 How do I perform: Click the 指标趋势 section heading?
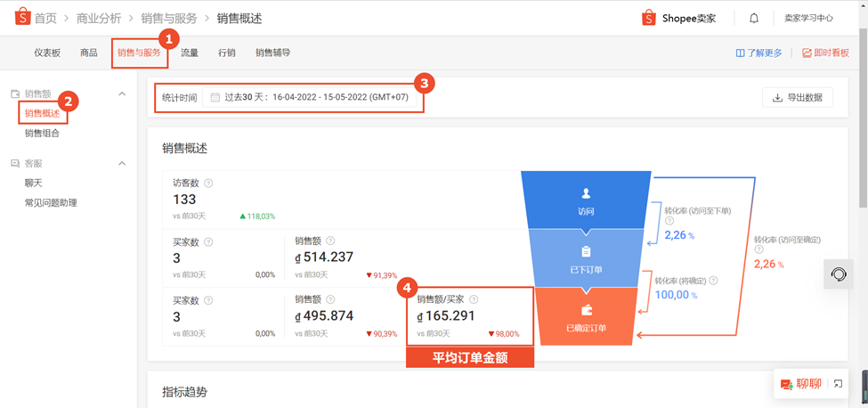184,392
